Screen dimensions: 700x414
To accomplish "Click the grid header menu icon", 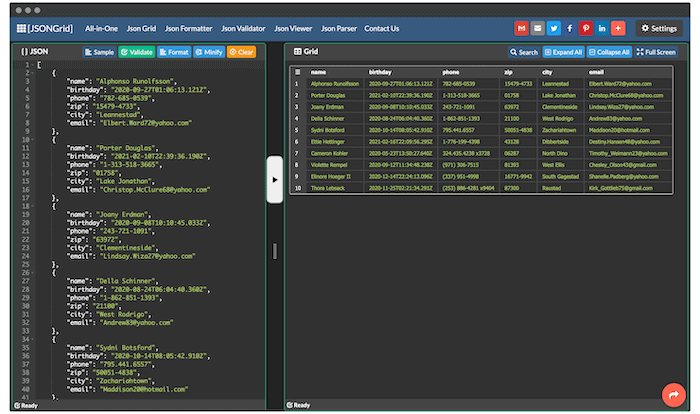I will [297, 72].
